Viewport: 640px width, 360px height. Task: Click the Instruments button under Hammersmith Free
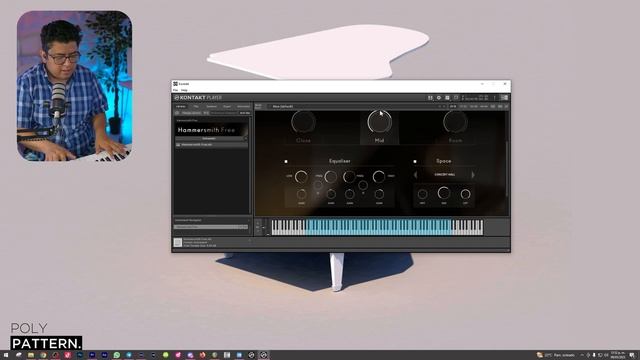tap(209, 139)
